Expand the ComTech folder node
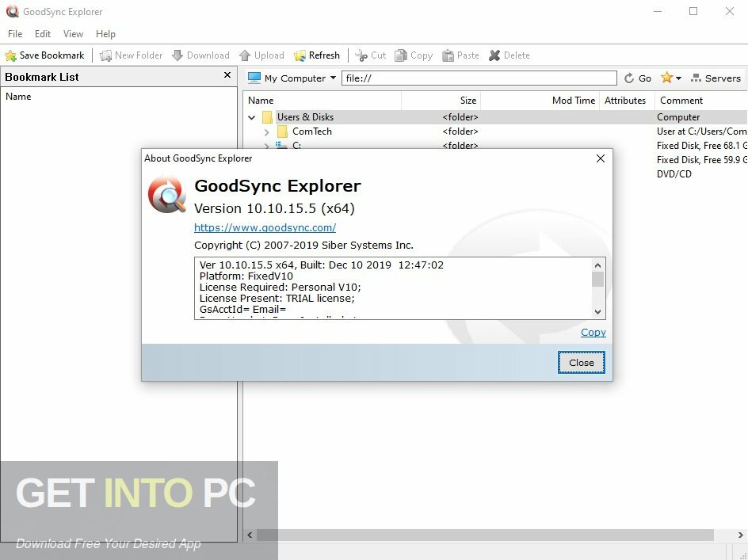 (x=267, y=131)
